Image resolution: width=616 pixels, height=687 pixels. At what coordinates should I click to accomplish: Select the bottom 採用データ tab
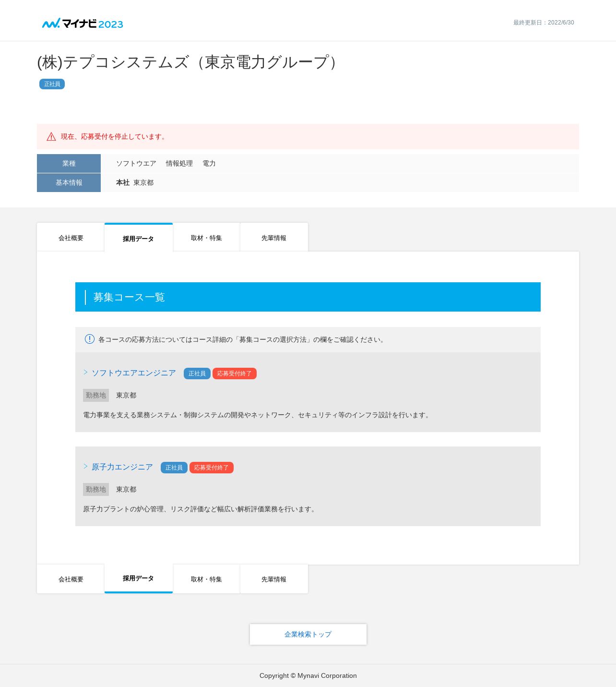tap(139, 579)
